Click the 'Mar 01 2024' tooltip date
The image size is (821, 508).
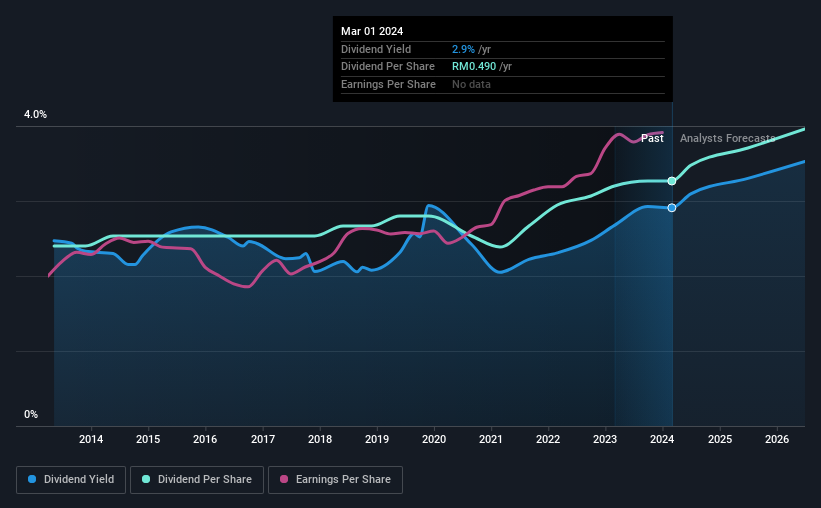tap(372, 31)
